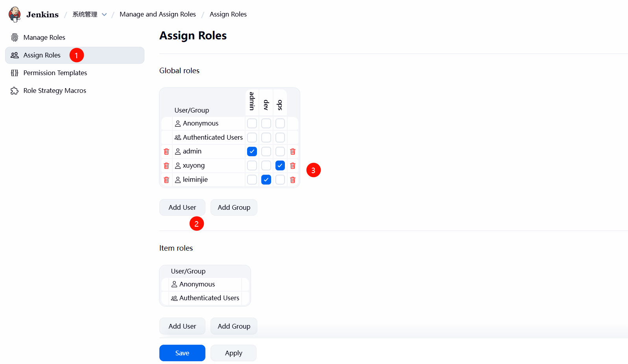Remove xuyong using right trash icon
This screenshot has width=628, height=364.
click(293, 166)
